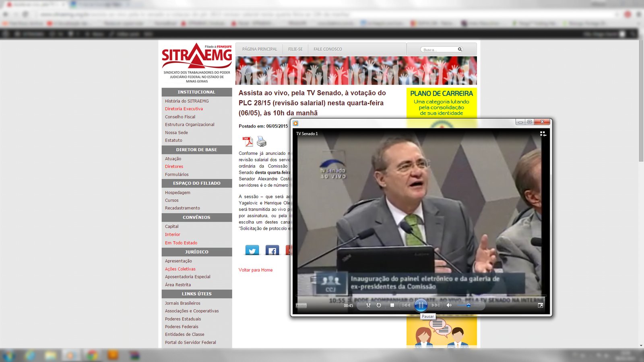644x362 pixels.
Task: Click the media player seek bar
Action: pos(421,296)
